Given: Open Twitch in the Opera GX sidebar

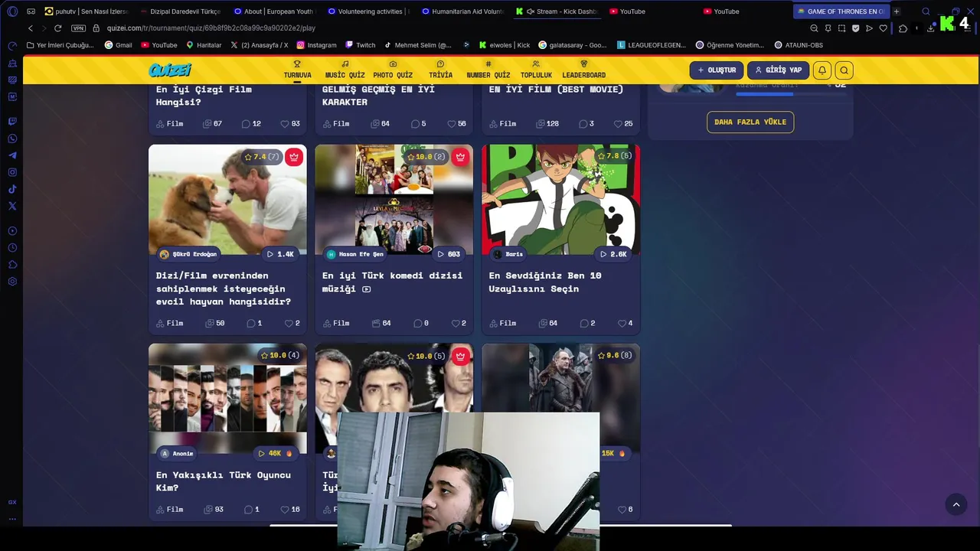Looking at the screenshot, I should coord(12,122).
